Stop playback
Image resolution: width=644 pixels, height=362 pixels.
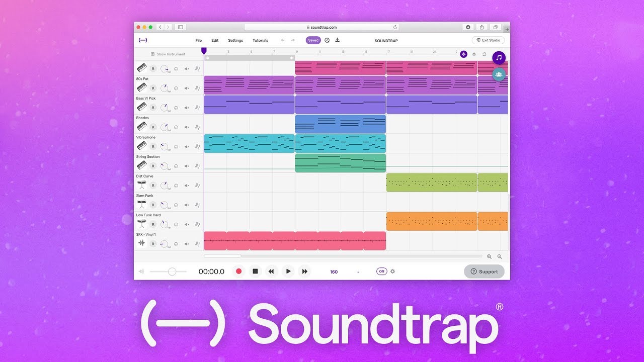click(x=255, y=271)
